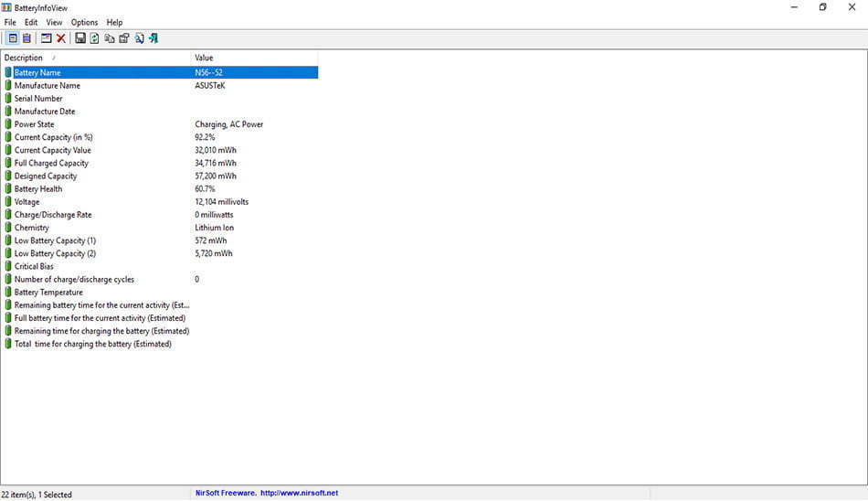This screenshot has height=501, width=868.
Task: Select the 'Current Capacity Value' row
Action: pos(161,150)
